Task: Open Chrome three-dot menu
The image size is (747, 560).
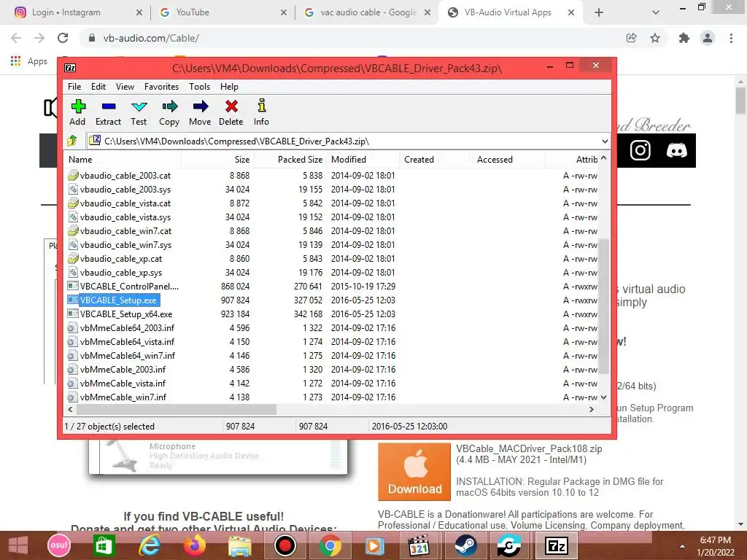Action: click(x=731, y=38)
